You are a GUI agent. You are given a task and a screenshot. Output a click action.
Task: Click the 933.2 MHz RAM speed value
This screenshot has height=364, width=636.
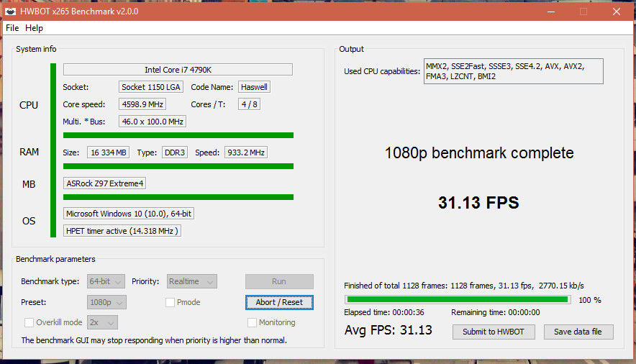click(x=246, y=153)
